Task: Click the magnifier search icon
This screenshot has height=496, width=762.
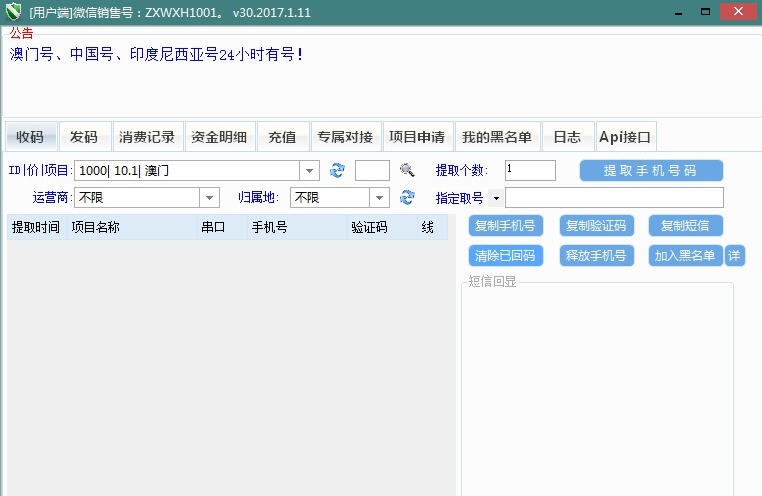Action: tap(407, 171)
